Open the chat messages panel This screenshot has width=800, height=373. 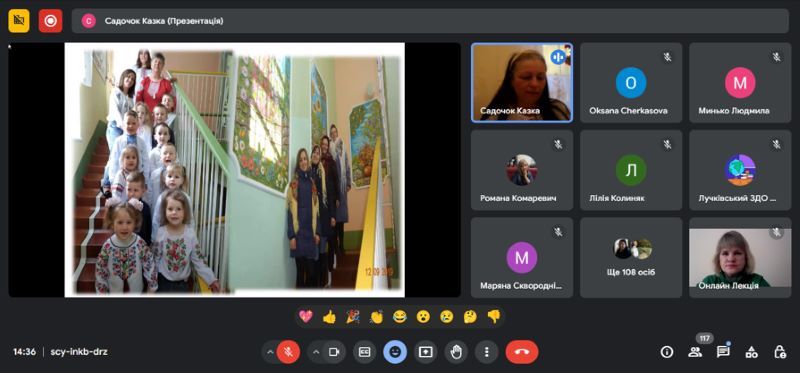tap(723, 352)
